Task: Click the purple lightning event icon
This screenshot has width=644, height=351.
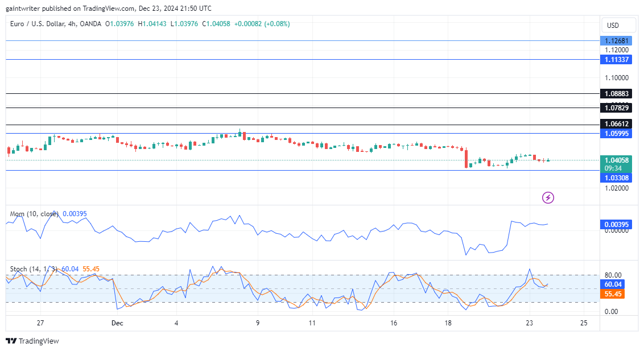Action: [x=548, y=198]
